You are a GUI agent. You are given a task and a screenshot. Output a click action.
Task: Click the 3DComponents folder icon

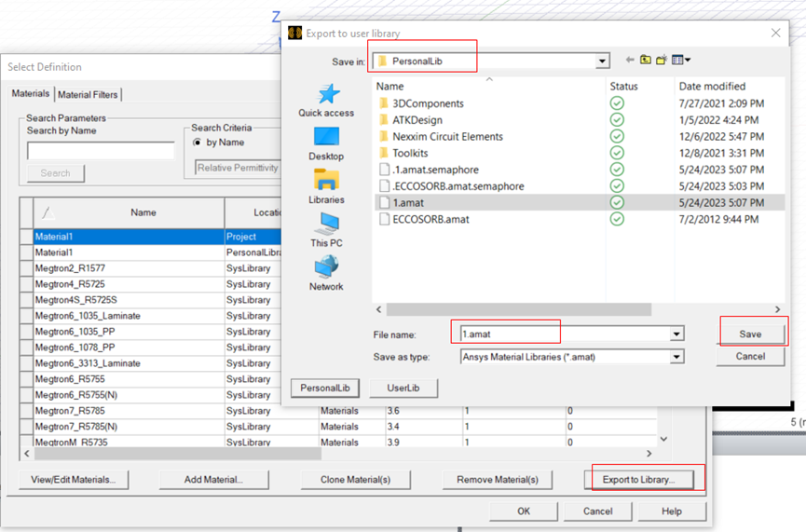click(384, 103)
